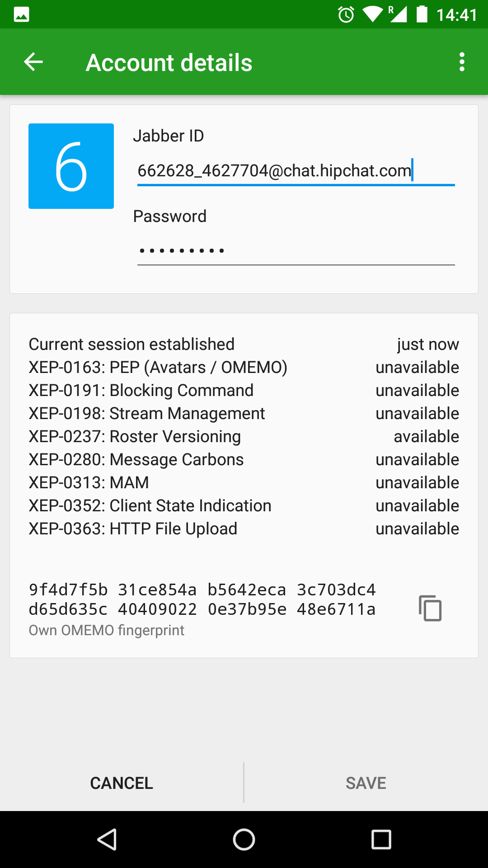Click the Jabber ID input field

click(296, 171)
